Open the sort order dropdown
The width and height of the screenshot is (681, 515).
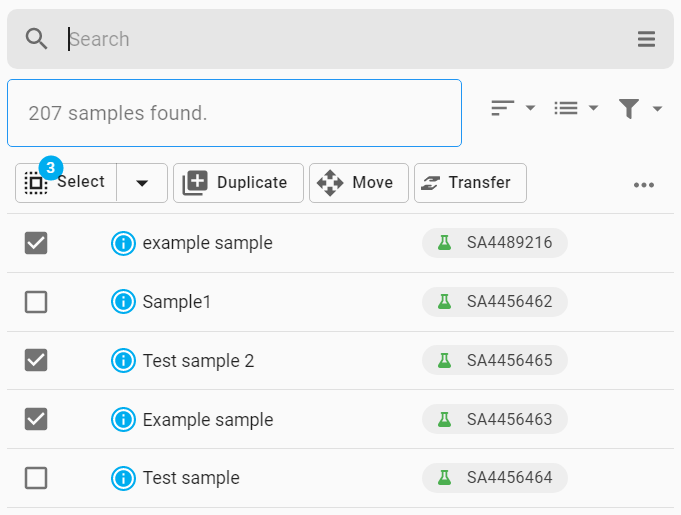[x=513, y=108]
